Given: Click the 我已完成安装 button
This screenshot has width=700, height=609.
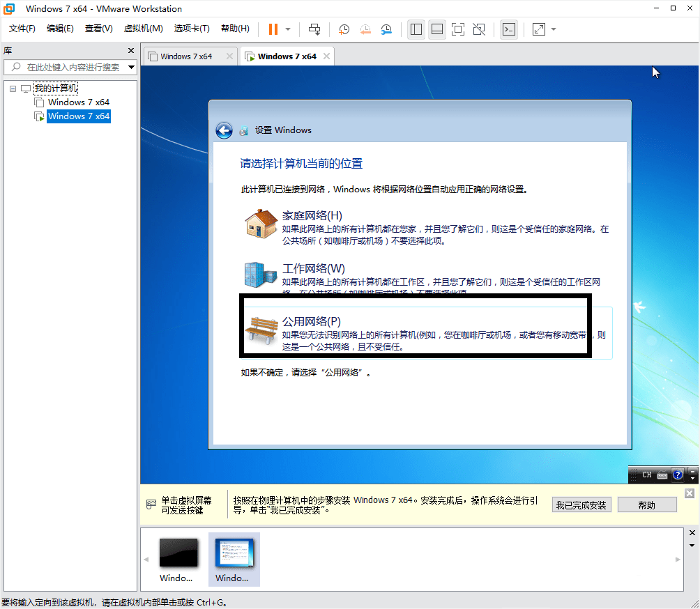Looking at the screenshot, I should click(581, 505).
